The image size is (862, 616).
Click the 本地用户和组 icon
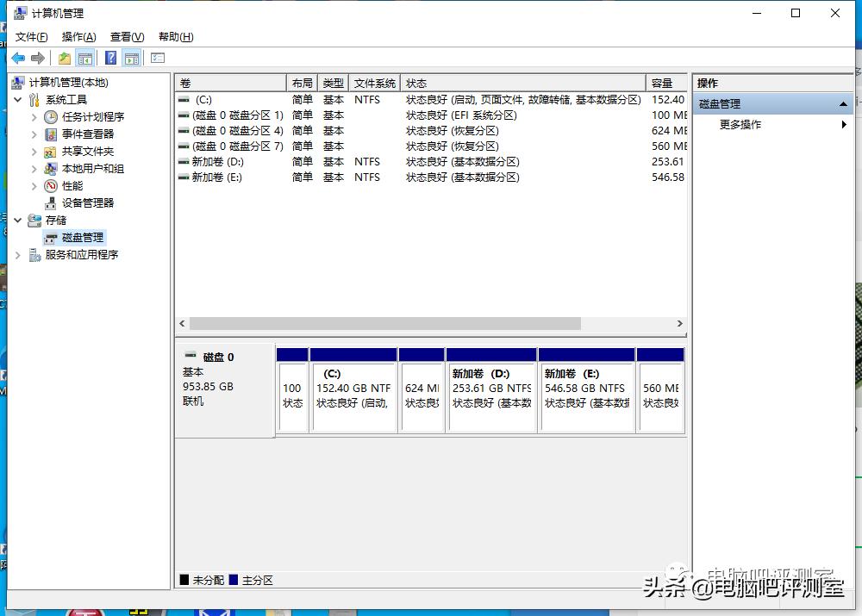click(x=51, y=168)
